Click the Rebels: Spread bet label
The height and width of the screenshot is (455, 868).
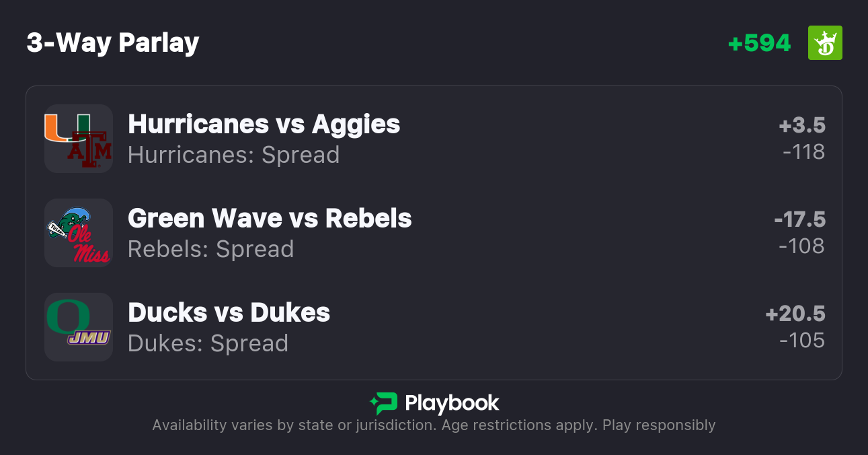pos(210,249)
